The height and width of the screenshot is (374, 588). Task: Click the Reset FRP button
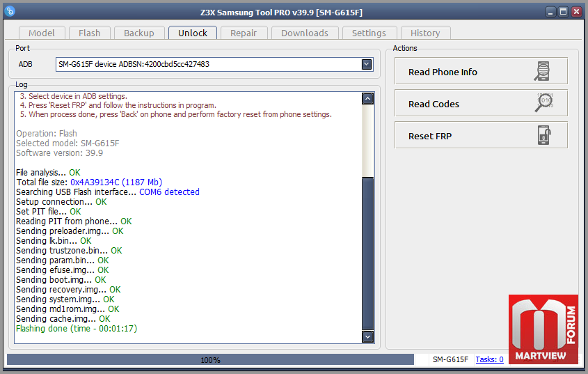(481, 135)
